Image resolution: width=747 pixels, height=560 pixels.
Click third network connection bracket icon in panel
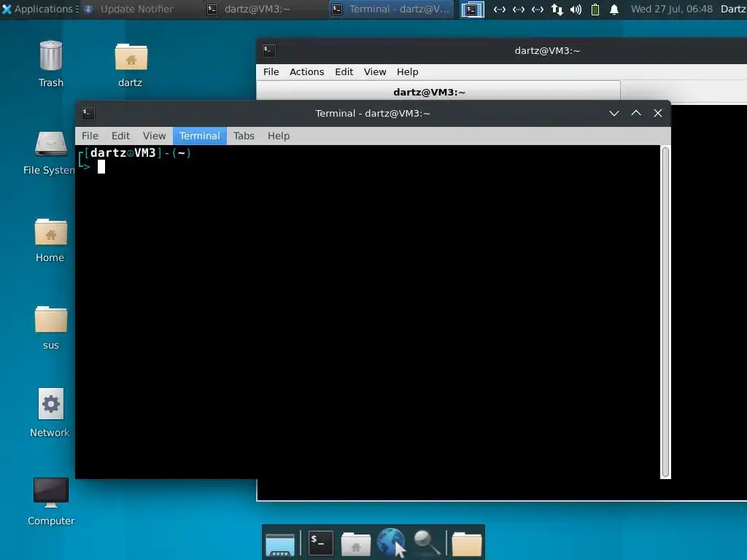point(538,9)
